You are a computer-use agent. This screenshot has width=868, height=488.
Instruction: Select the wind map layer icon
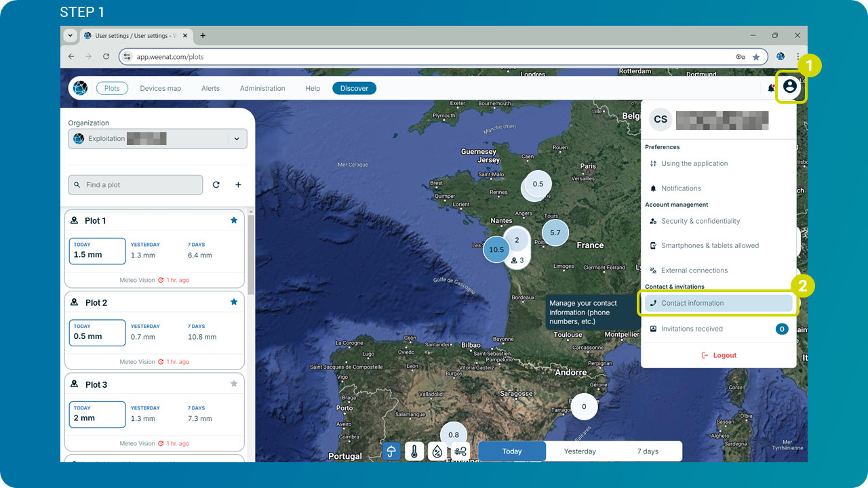[460, 451]
